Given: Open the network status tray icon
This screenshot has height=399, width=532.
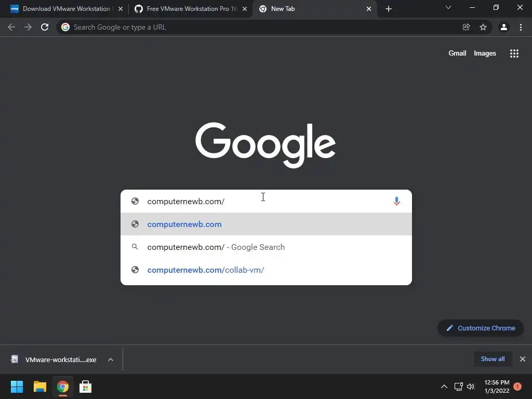Looking at the screenshot, I should pos(458,387).
